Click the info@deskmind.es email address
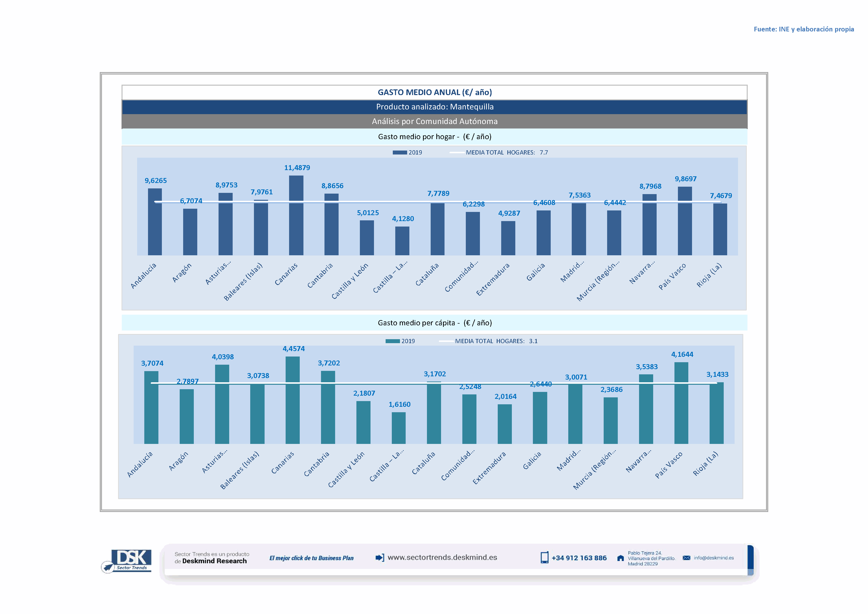Screen dimensions: 868x614 click(714, 558)
